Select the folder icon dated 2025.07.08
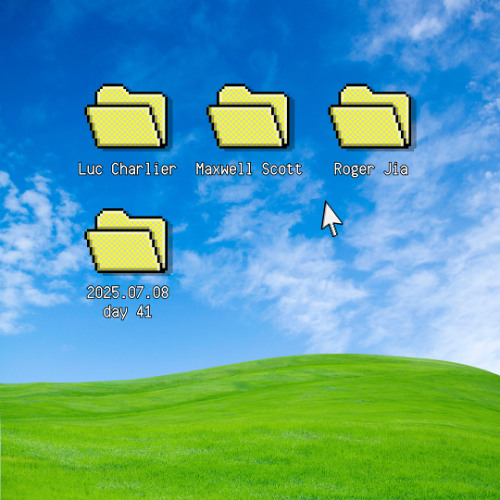Viewport: 500px width, 500px height. pyautogui.click(x=127, y=241)
